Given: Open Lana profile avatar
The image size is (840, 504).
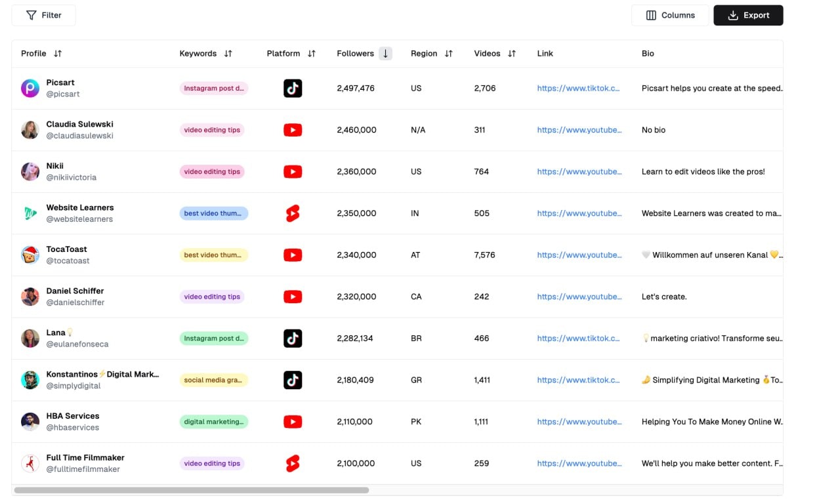Looking at the screenshot, I should coord(30,338).
